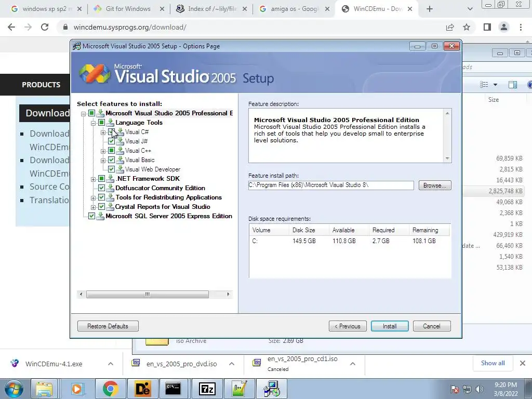
Task: Click the install icon beside Dotfuscator Community Edition
Action: [x=110, y=188]
